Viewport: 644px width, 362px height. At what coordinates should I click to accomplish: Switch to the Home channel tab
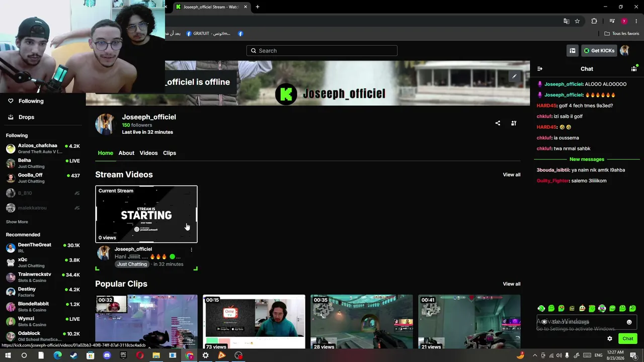106,153
